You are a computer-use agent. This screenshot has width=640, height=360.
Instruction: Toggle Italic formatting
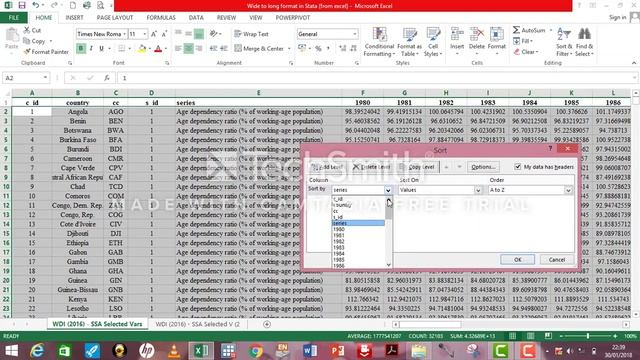(x=91, y=49)
